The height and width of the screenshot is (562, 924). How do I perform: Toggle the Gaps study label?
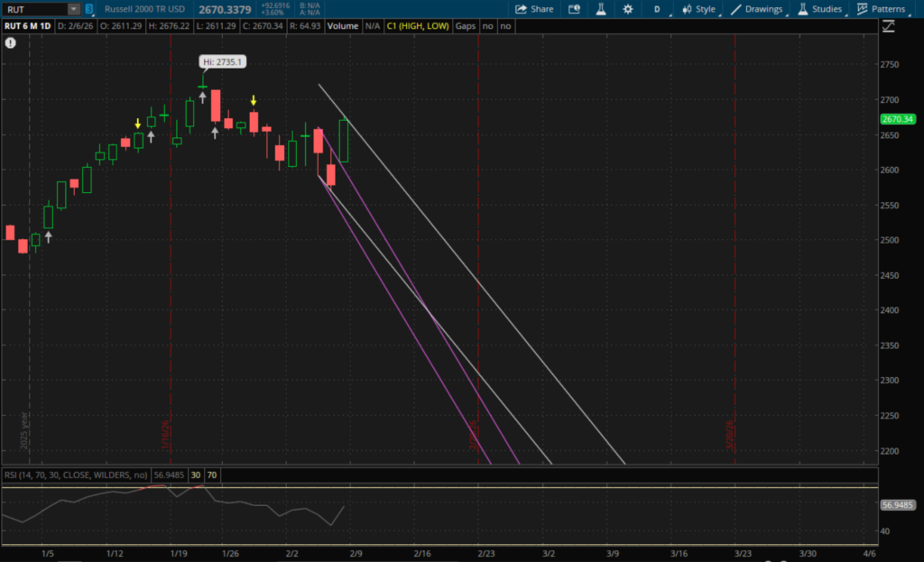pyautogui.click(x=465, y=26)
